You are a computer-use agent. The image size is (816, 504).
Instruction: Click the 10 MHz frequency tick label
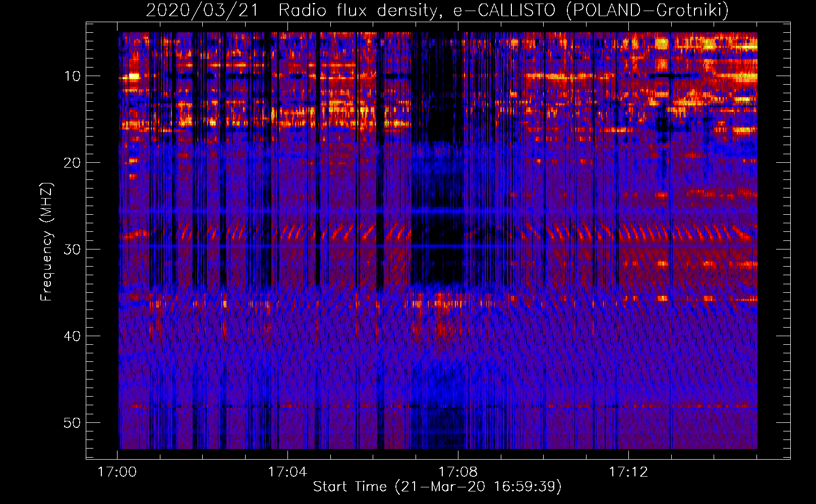[72, 76]
